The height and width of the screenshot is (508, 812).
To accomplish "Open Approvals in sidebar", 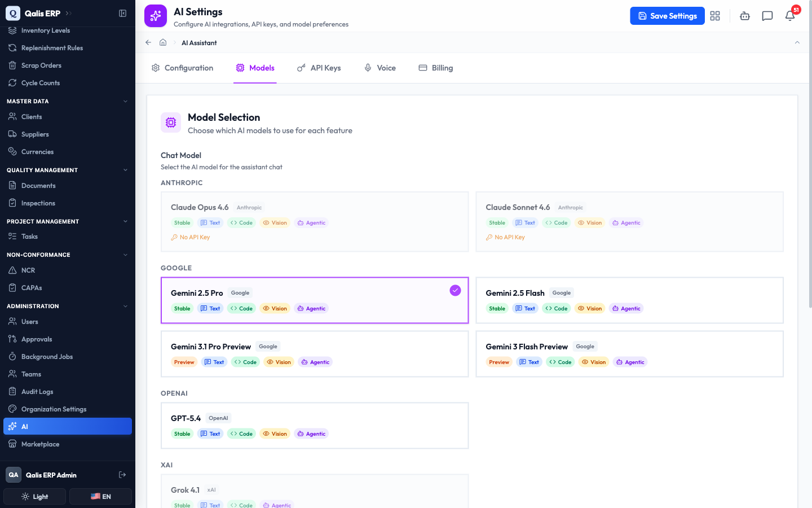I will [x=68, y=339].
